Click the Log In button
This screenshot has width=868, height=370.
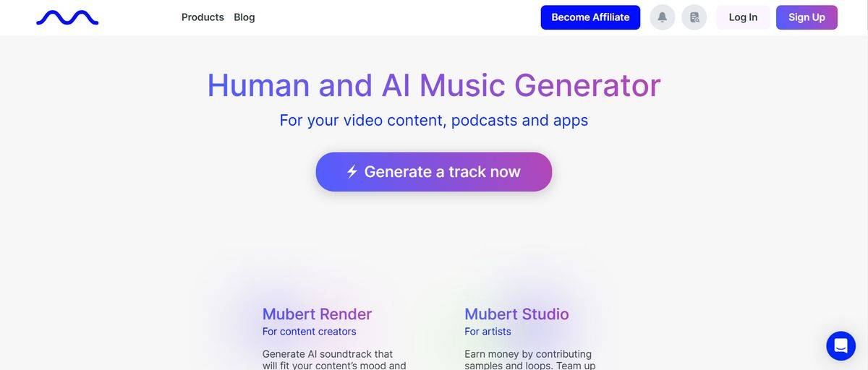743,17
